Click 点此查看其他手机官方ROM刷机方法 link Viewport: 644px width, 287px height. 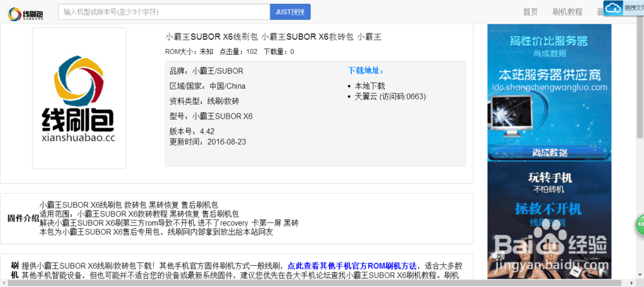click(x=352, y=265)
